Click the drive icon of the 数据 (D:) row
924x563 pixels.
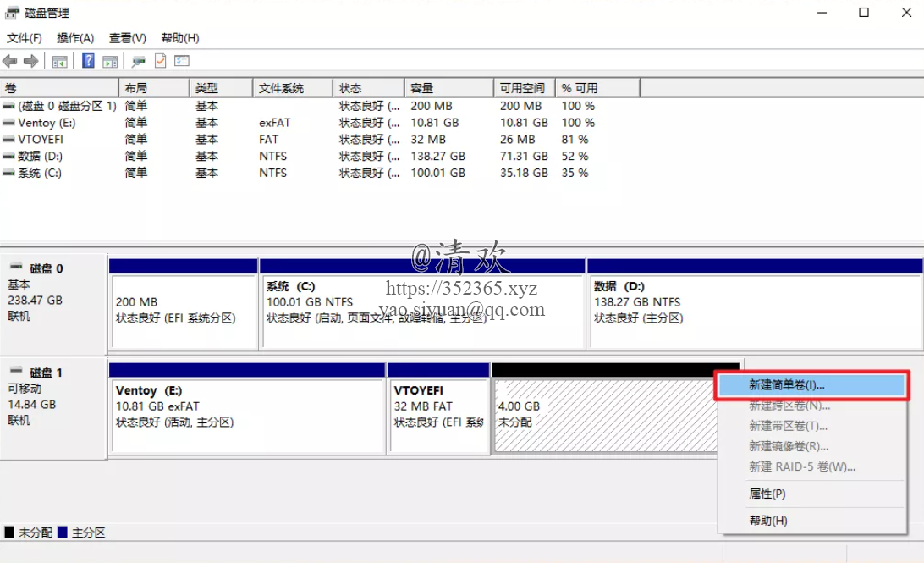tap(8, 156)
